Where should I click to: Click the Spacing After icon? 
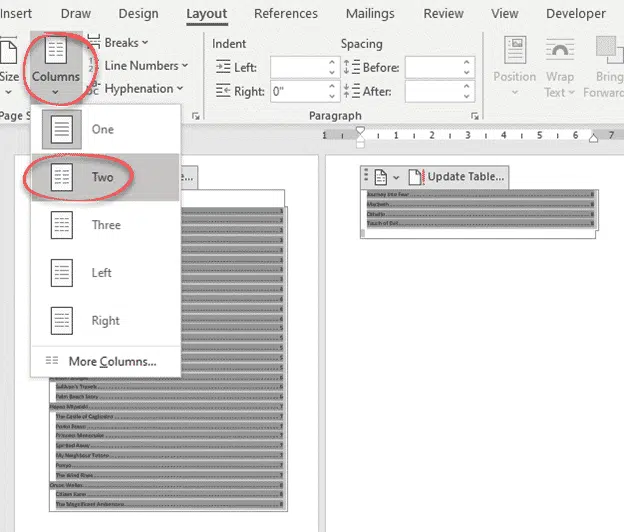(x=352, y=91)
